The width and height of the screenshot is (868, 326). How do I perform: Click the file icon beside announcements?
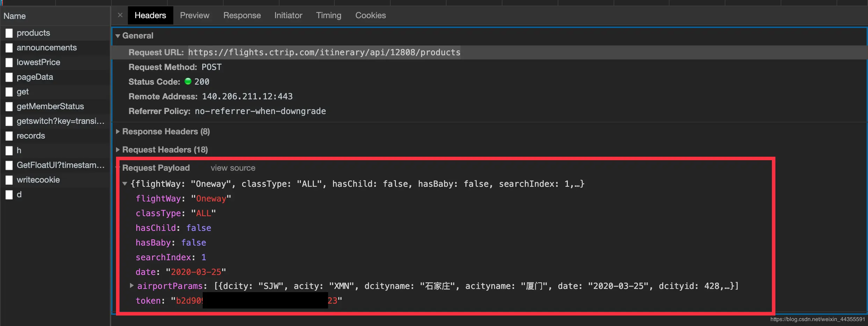(9, 48)
